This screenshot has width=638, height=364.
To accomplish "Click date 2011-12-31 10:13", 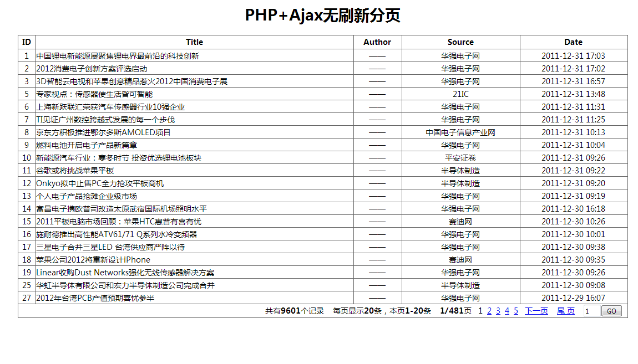I will (x=573, y=132).
